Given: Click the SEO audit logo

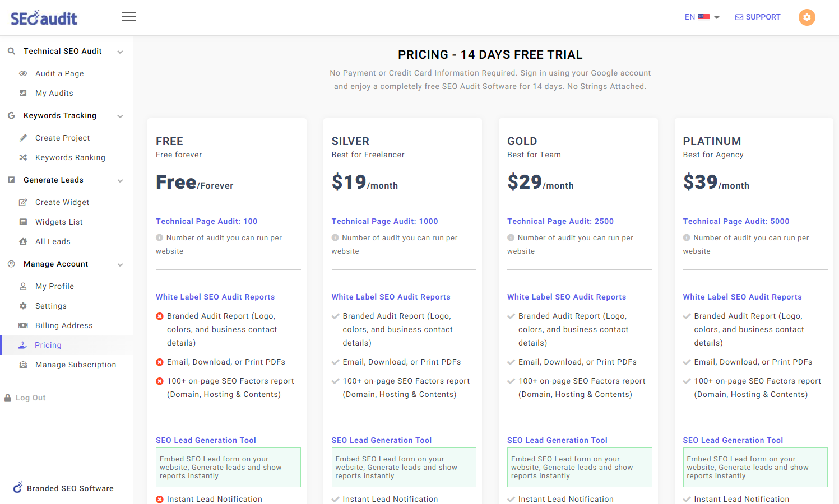Looking at the screenshot, I should [44, 17].
